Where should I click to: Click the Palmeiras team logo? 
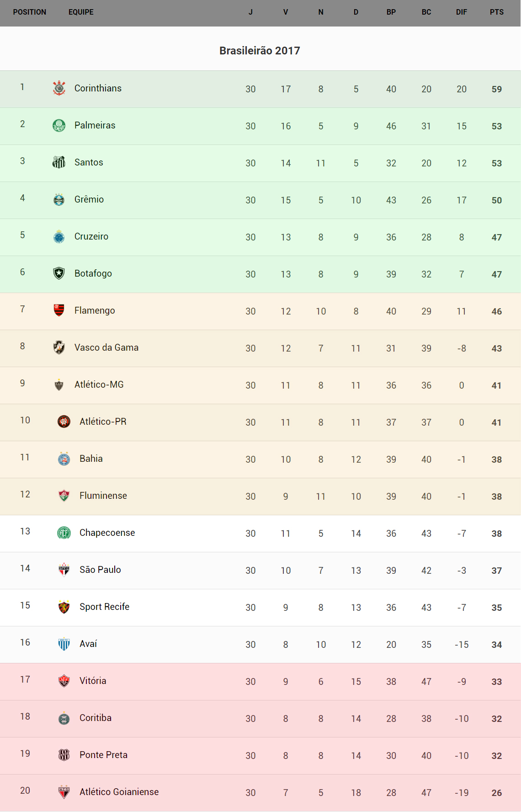tap(59, 125)
